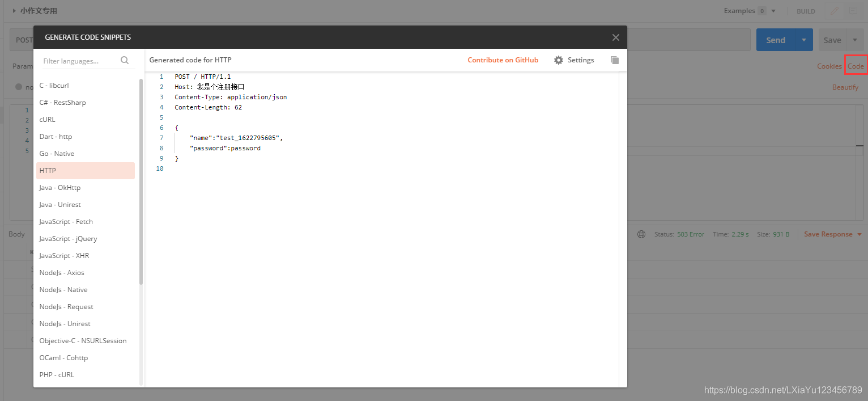This screenshot has height=401, width=868.
Task: Copy the generated snippet to clipboard
Action: [x=615, y=60]
